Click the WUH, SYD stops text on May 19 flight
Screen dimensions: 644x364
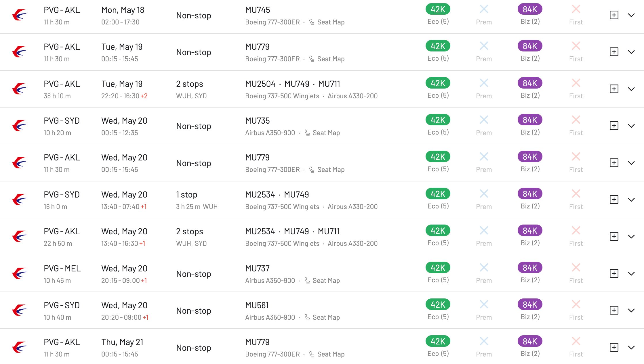[191, 96]
